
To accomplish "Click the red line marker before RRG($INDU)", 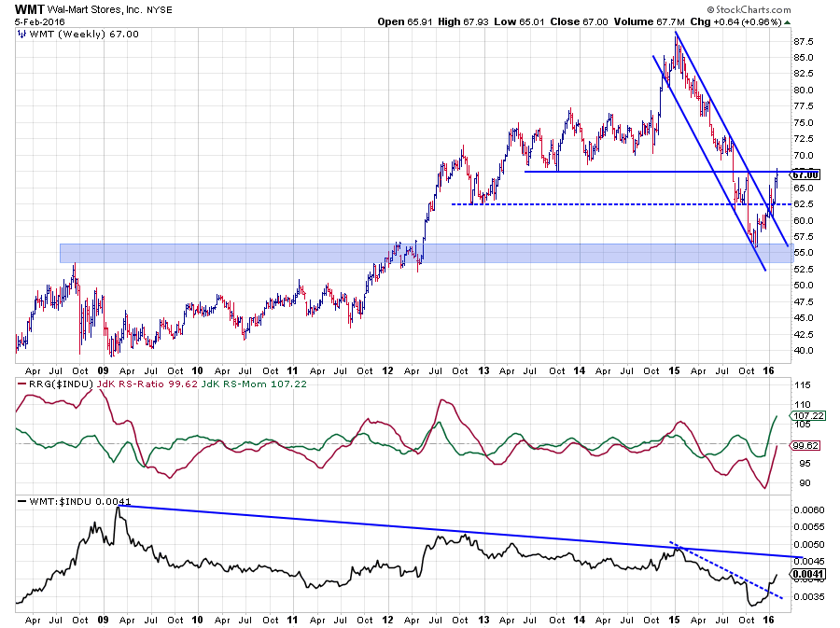I will pyautogui.click(x=22, y=384).
